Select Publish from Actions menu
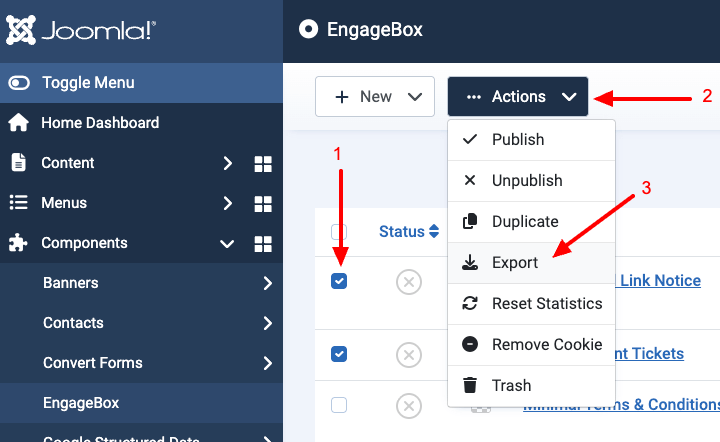 tap(531, 140)
